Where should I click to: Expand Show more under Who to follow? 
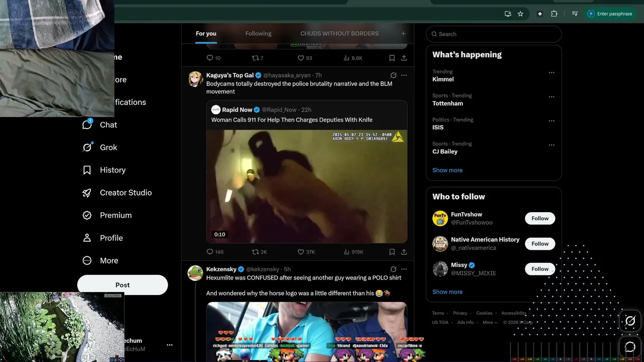point(447,292)
